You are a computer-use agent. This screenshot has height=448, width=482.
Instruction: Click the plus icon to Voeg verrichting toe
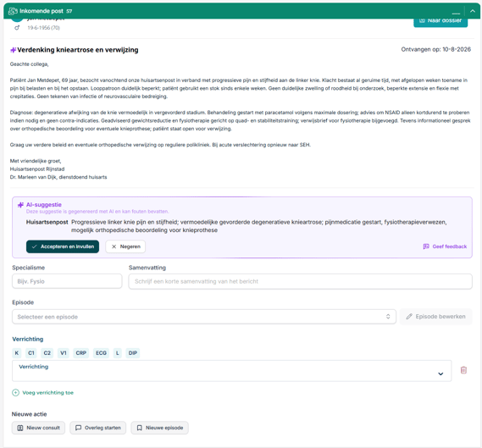pos(15,393)
